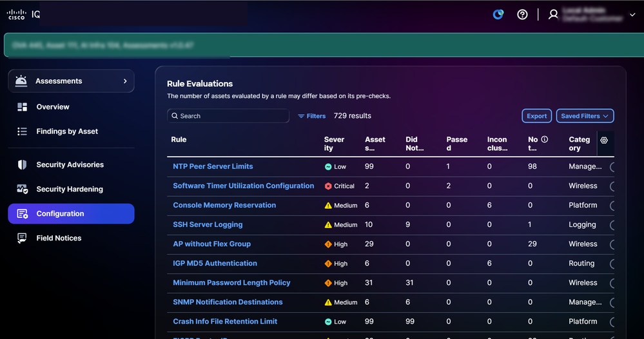Screen dimensions: 644x339
Task: Click the Overview dashboard icon
Action: (x=22, y=107)
